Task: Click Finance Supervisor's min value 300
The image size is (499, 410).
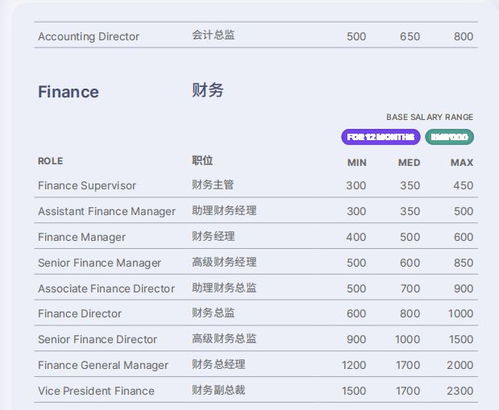Action: [356, 185]
